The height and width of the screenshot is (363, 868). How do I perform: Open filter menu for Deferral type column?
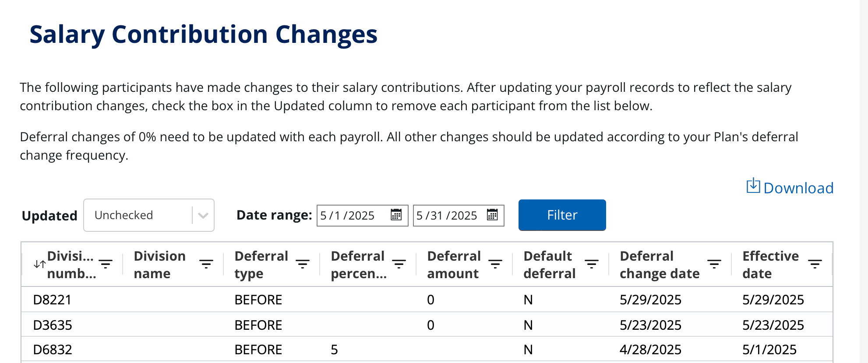(303, 264)
